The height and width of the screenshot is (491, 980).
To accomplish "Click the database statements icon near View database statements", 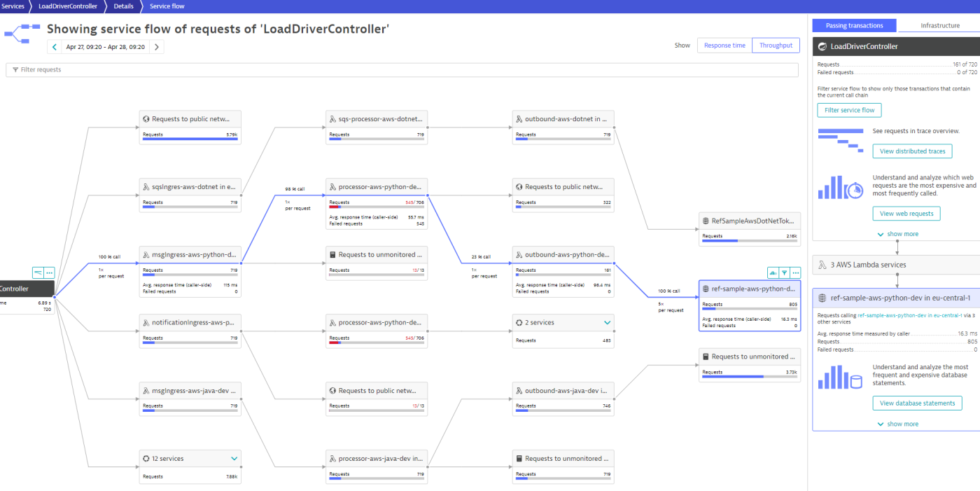I will point(840,375).
